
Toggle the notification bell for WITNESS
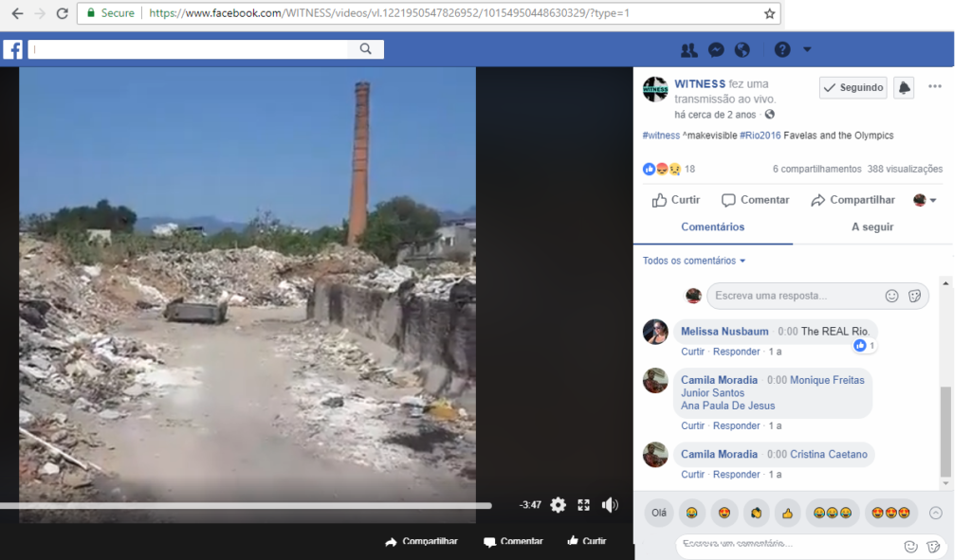pyautogui.click(x=904, y=87)
